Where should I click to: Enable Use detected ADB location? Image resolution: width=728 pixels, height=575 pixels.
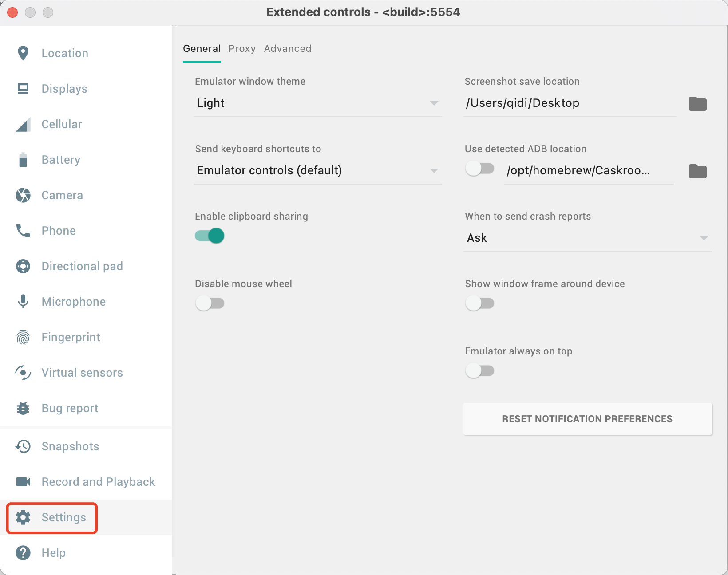479,169
